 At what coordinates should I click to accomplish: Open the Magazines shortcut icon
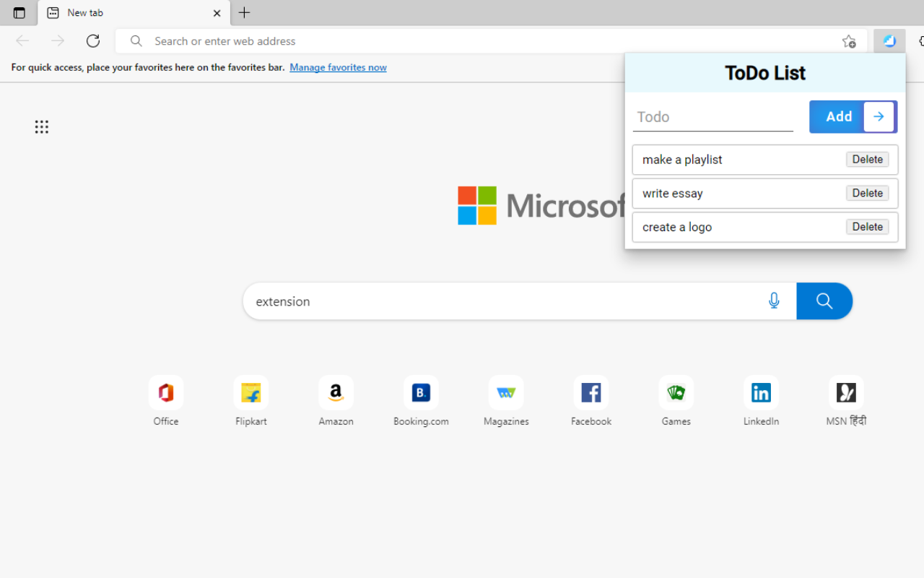(x=506, y=393)
